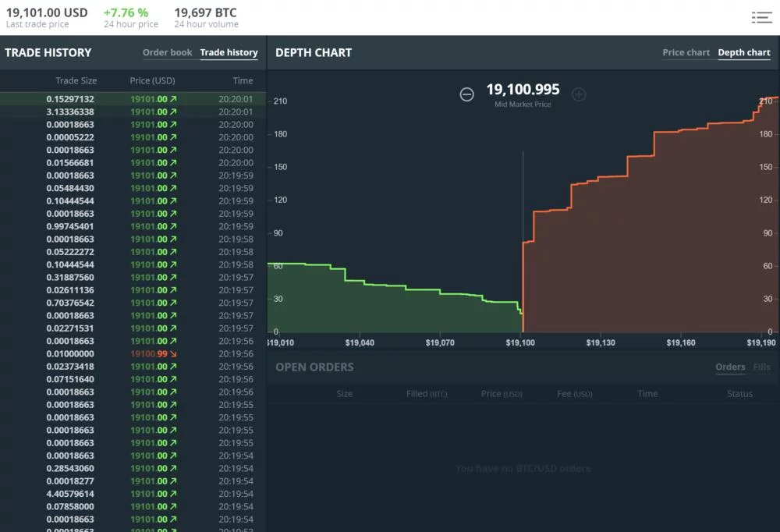Select trade size 0.28543060 row
This screenshot has width=780, height=532.
[133, 468]
